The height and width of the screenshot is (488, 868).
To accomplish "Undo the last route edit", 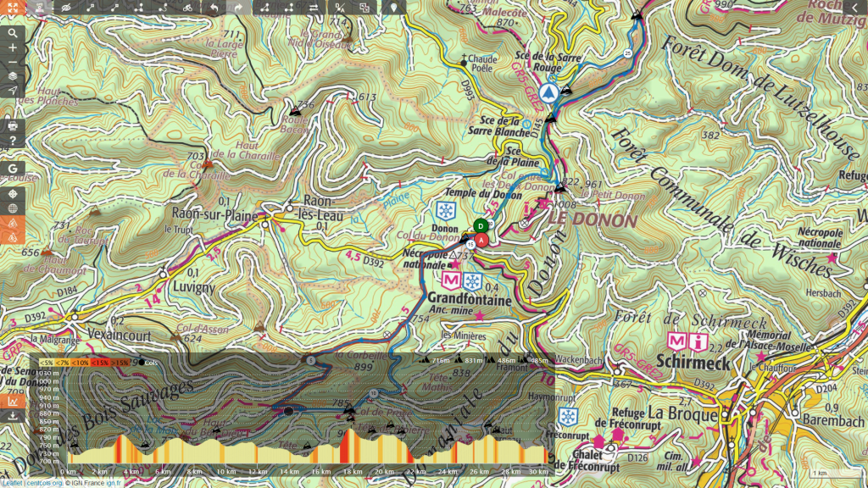I will pyautogui.click(x=214, y=8).
